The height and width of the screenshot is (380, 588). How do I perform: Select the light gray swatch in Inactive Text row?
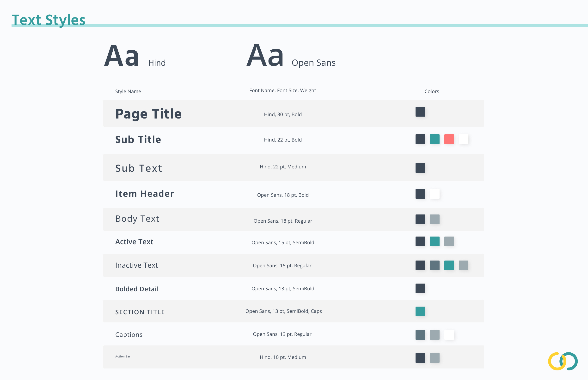tap(464, 266)
